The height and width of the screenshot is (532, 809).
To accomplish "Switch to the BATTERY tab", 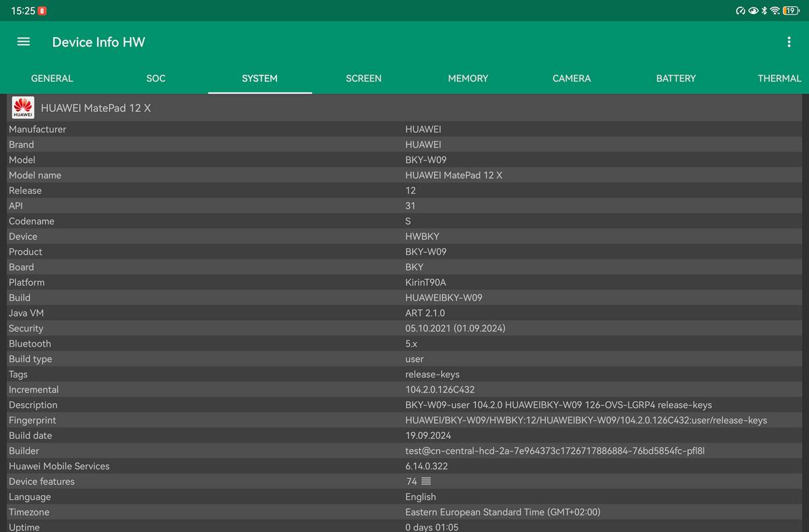I will click(676, 78).
